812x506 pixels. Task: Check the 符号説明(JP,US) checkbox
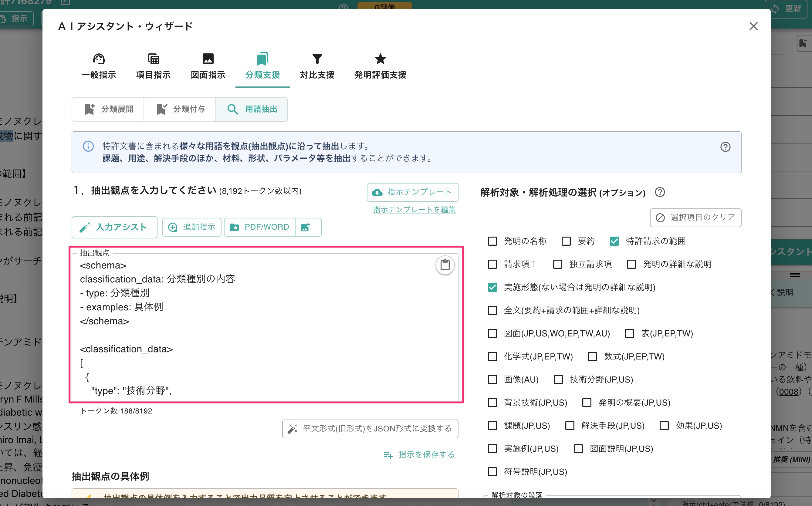tap(492, 471)
